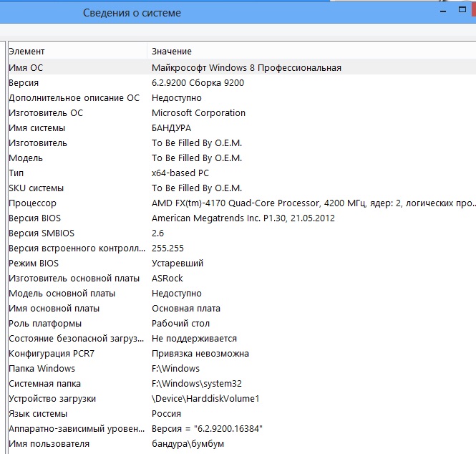The height and width of the screenshot is (454, 476).
Task: Sort by the 'Значение' column header
Action: click(172, 52)
